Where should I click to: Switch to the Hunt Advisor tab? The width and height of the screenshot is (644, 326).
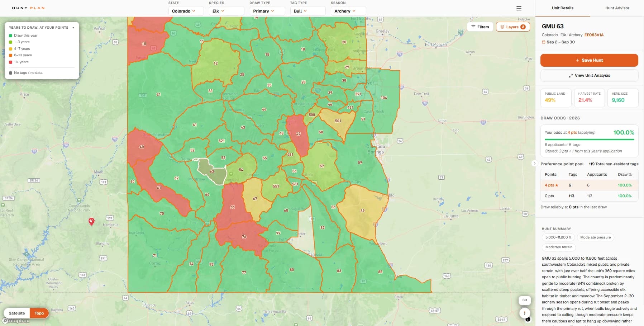tap(617, 8)
